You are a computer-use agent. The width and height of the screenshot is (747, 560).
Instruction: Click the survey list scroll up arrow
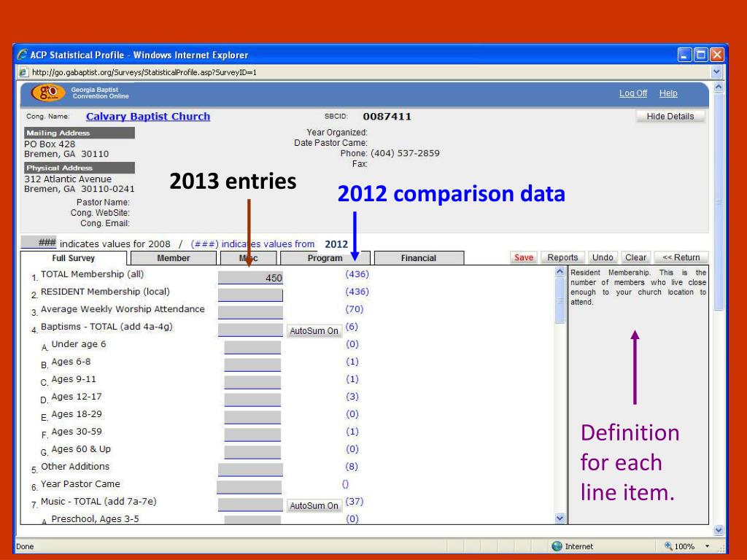pos(560,271)
